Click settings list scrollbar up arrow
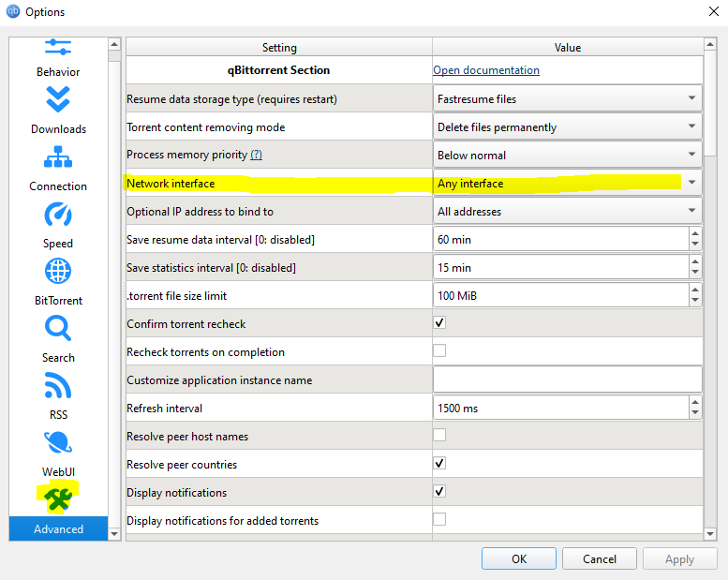This screenshot has width=728, height=580. [x=710, y=44]
